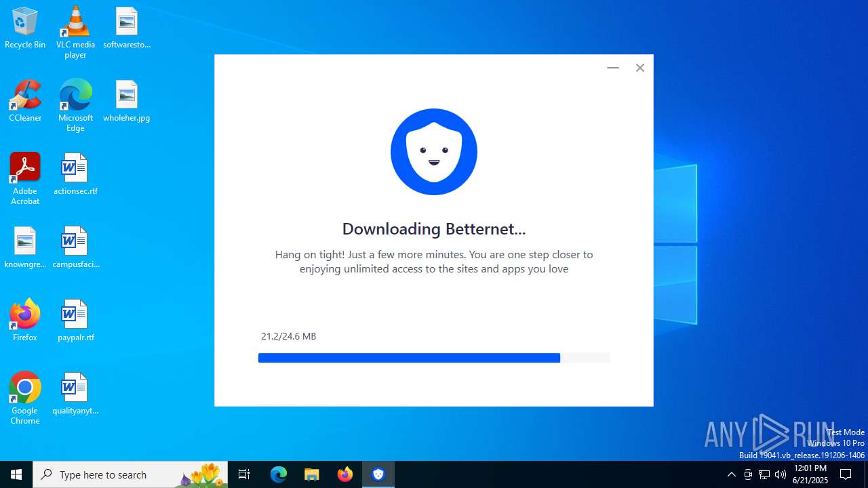Launch VLC media player shortcut
This screenshot has height=488, width=868.
(75, 33)
